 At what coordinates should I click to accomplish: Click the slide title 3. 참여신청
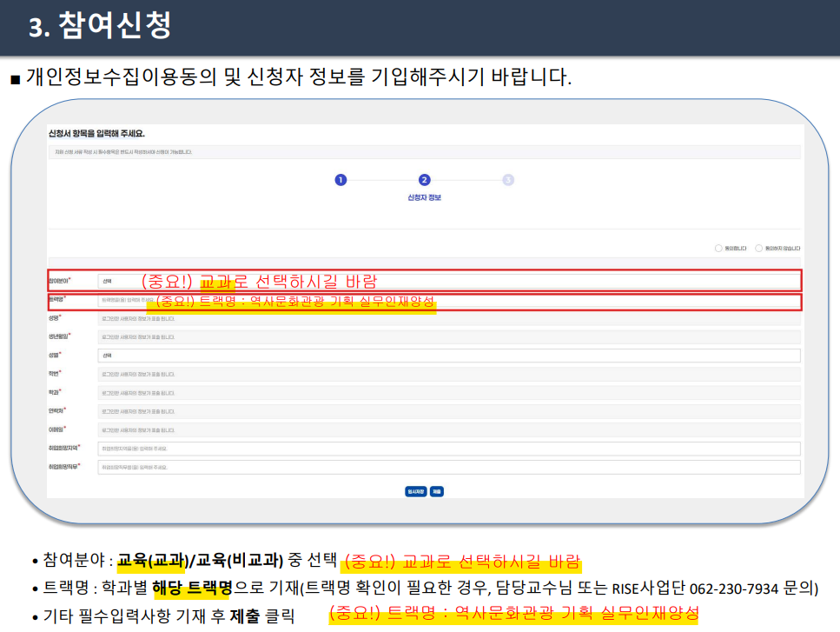click(x=100, y=25)
